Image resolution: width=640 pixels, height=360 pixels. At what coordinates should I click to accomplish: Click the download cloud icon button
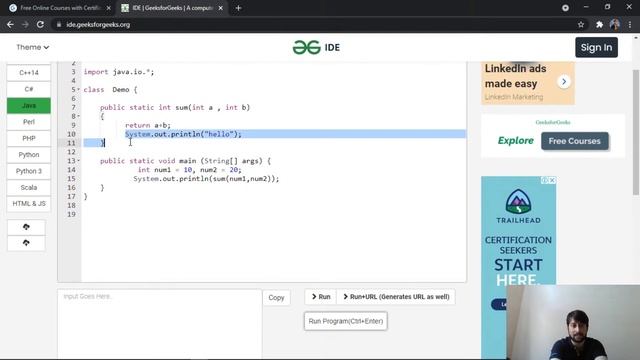(x=26, y=243)
